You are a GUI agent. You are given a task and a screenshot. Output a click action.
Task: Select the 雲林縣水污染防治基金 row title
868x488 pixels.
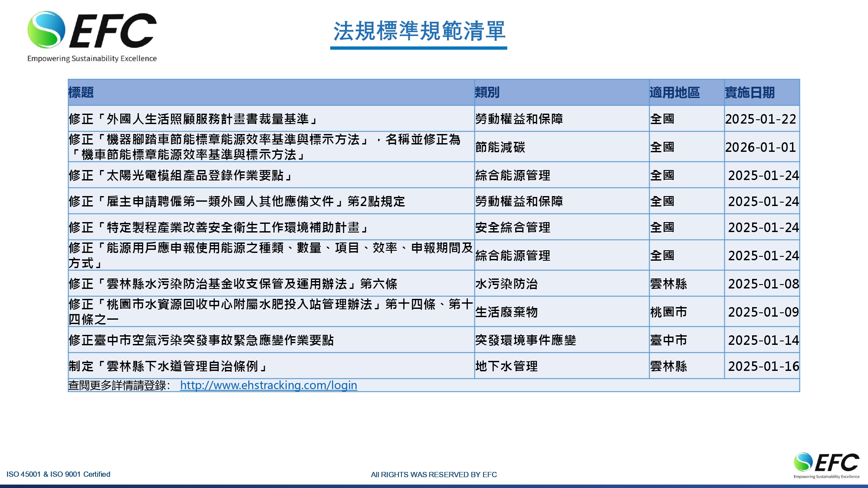point(233,284)
